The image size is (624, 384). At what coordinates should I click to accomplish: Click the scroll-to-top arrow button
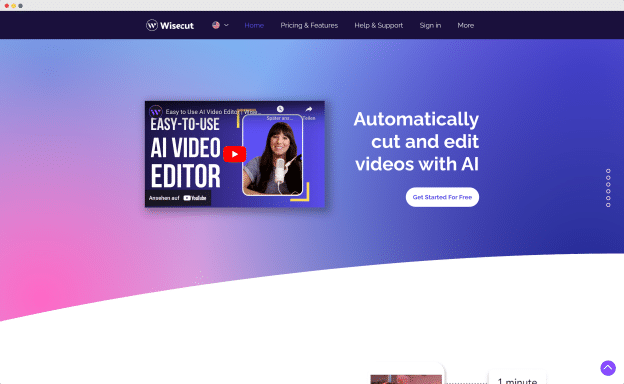pos(608,368)
